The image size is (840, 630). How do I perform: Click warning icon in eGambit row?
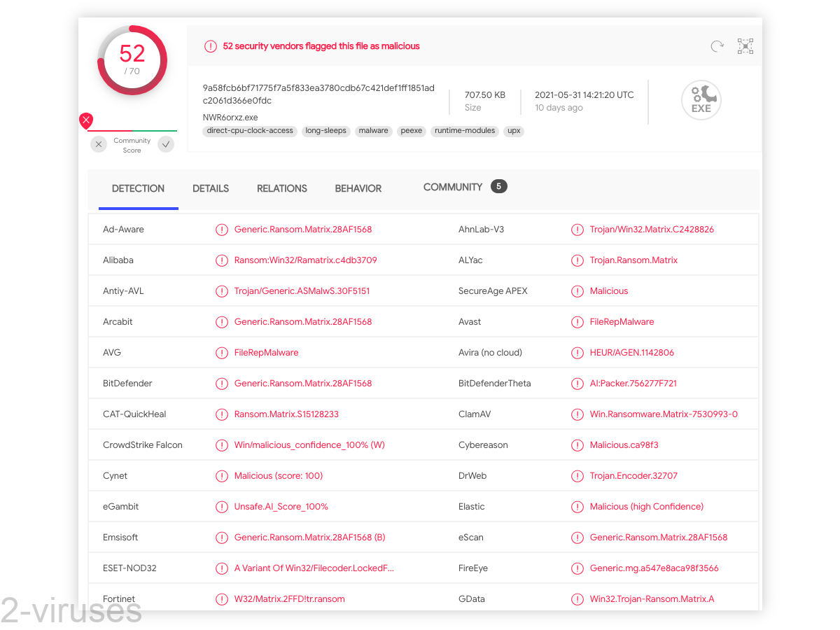(x=222, y=507)
